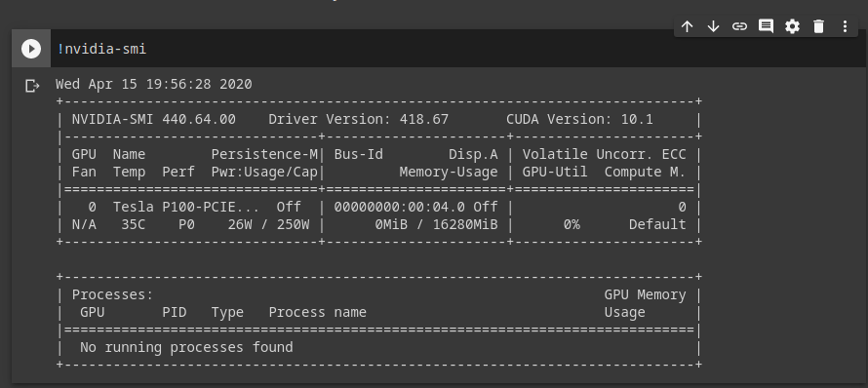Viewport: 868px width, 388px height.
Task: Add a comment to the cell
Action: pos(766,26)
